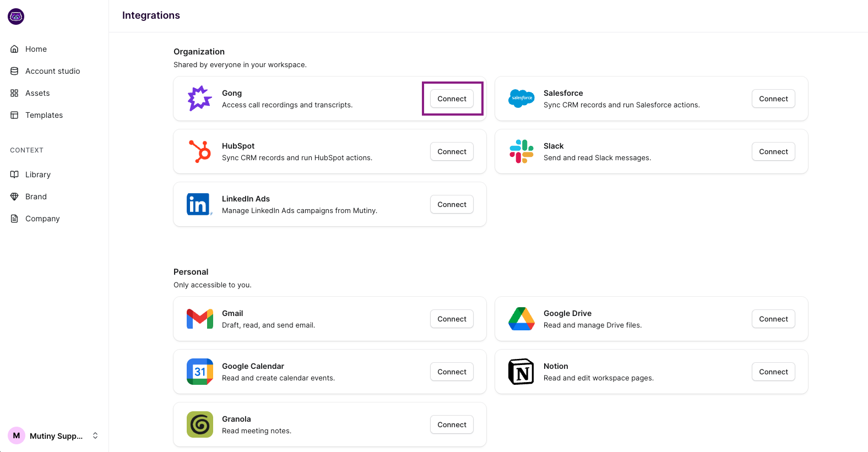Click the Integrations page title
The height and width of the screenshot is (452, 868).
click(x=151, y=15)
